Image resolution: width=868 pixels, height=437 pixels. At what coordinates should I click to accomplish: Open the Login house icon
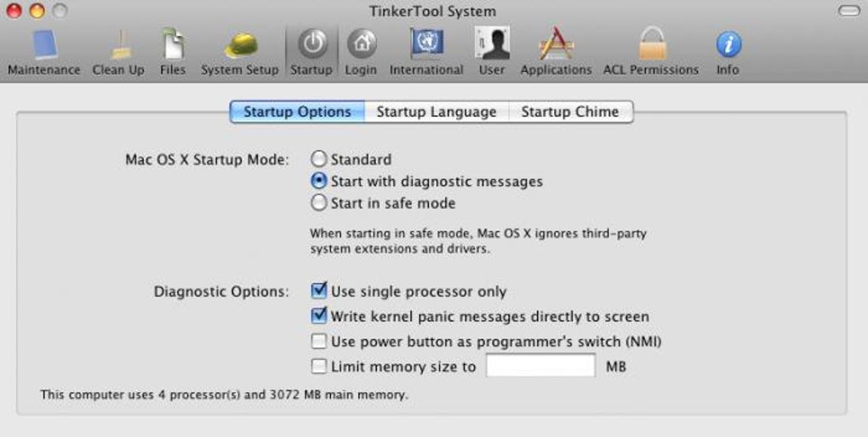coord(361,46)
